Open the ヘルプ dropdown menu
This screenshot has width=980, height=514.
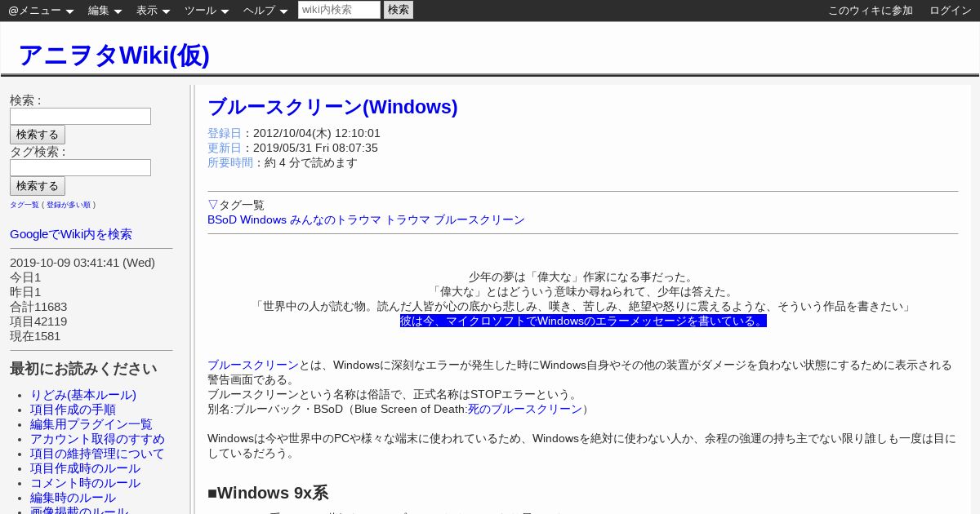(x=265, y=11)
